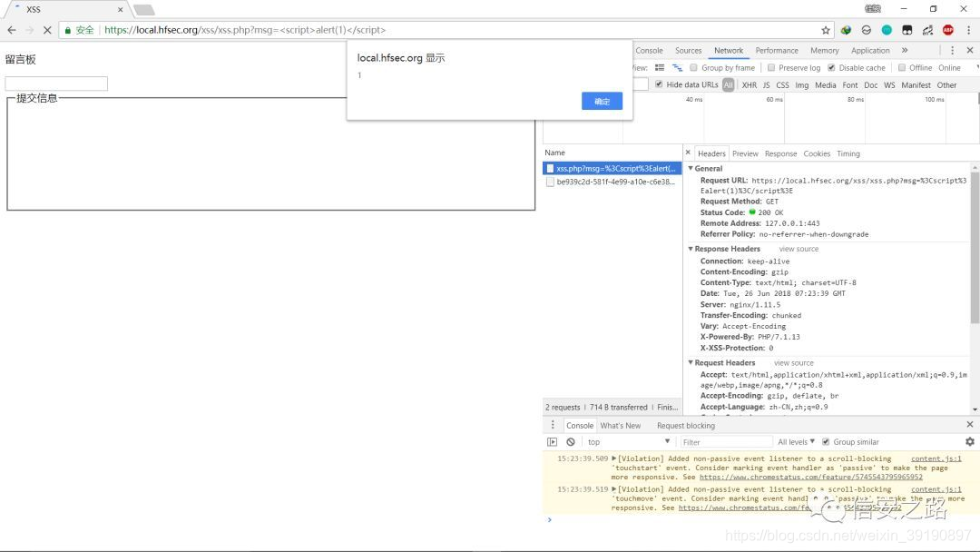Viewport: 980px width, 552px height.
Task: Go back with the browser back arrow
Action: pyautogui.click(x=12, y=30)
